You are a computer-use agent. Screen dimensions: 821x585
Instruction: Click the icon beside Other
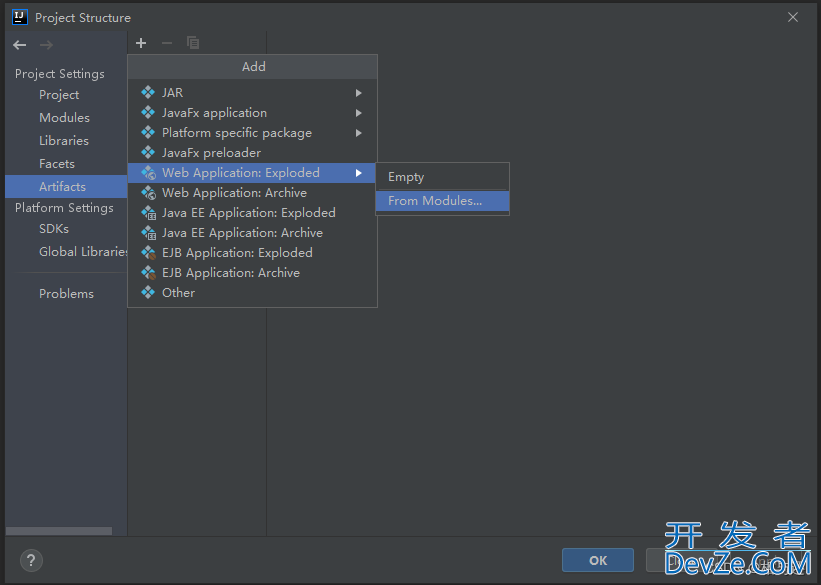click(x=148, y=292)
